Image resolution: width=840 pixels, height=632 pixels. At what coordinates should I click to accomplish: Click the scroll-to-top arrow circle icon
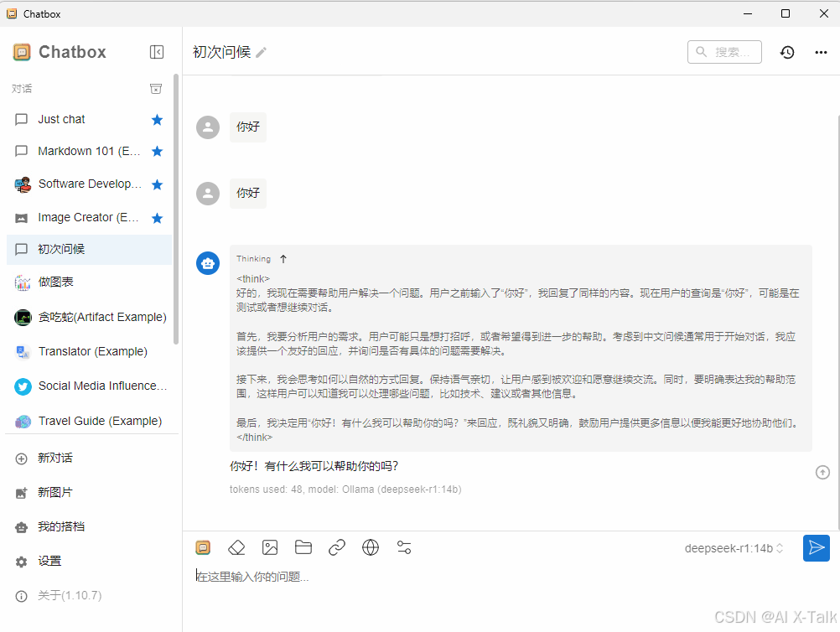pos(822,473)
